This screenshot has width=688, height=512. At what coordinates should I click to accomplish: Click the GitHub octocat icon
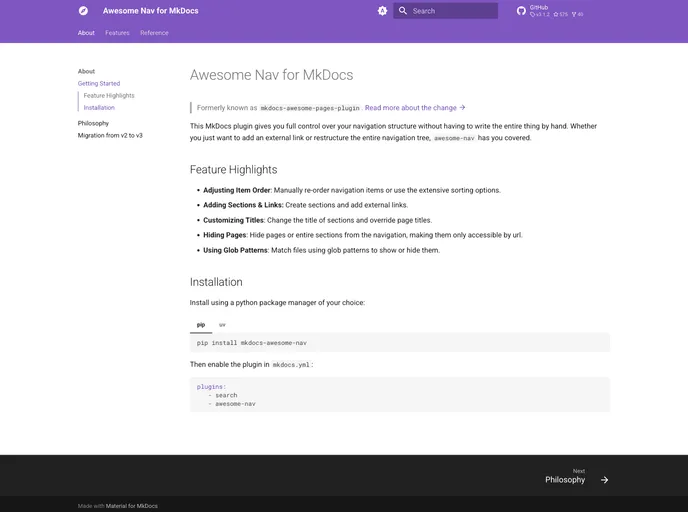pos(521,11)
